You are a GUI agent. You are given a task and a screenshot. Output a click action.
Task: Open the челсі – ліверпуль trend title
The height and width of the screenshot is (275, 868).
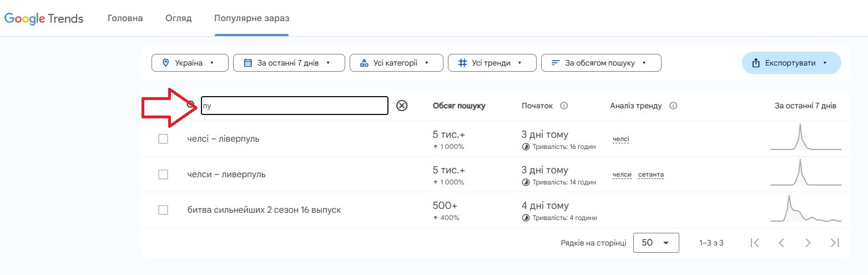pyautogui.click(x=223, y=139)
